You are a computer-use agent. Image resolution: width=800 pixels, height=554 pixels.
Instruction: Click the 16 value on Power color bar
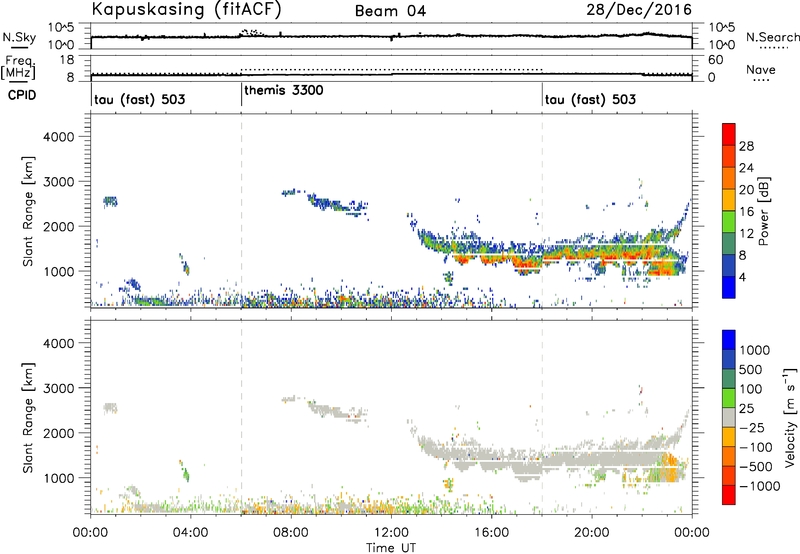746,212
